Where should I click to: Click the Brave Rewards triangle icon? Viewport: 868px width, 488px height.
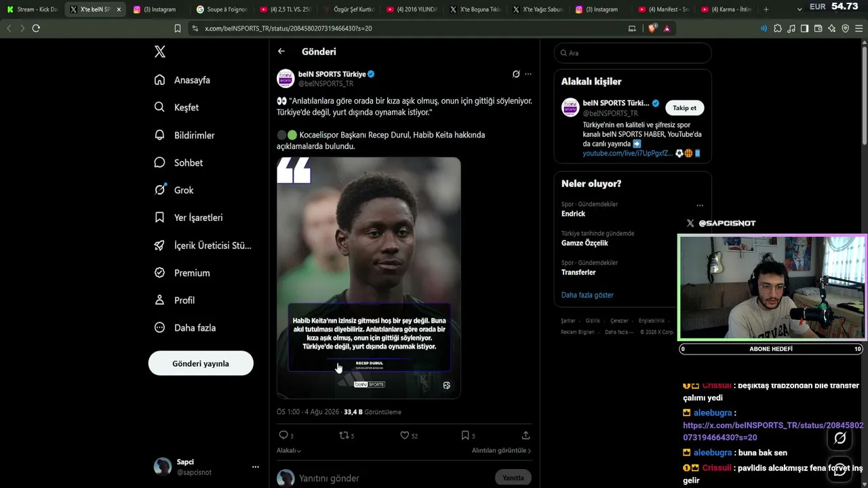point(667,28)
